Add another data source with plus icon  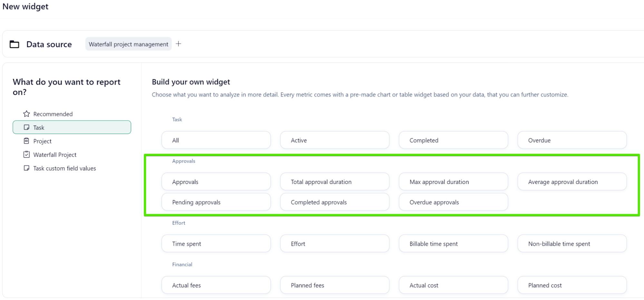click(x=178, y=44)
